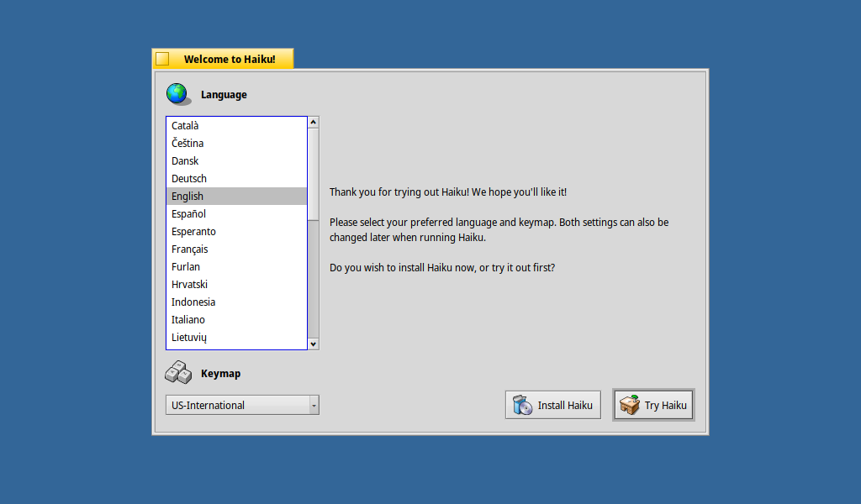Click the Welcome to Haiku! title tab
This screenshot has width=861, height=504.
(x=230, y=59)
